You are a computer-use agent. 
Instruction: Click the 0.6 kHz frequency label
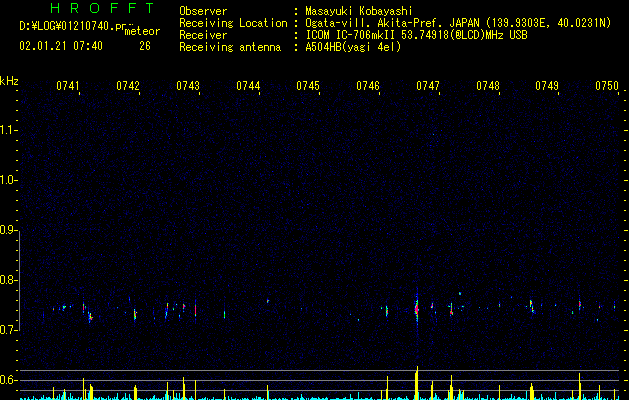(x=8, y=380)
